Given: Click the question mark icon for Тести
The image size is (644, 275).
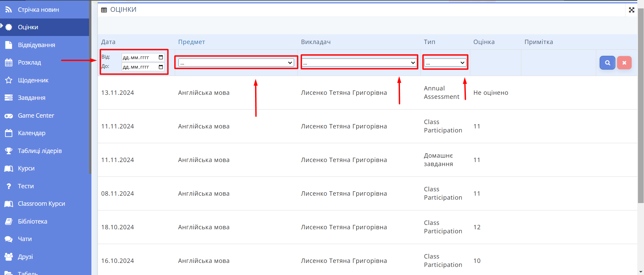Looking at the screenshot, I should pyautogui.click(x=8, y=186).
